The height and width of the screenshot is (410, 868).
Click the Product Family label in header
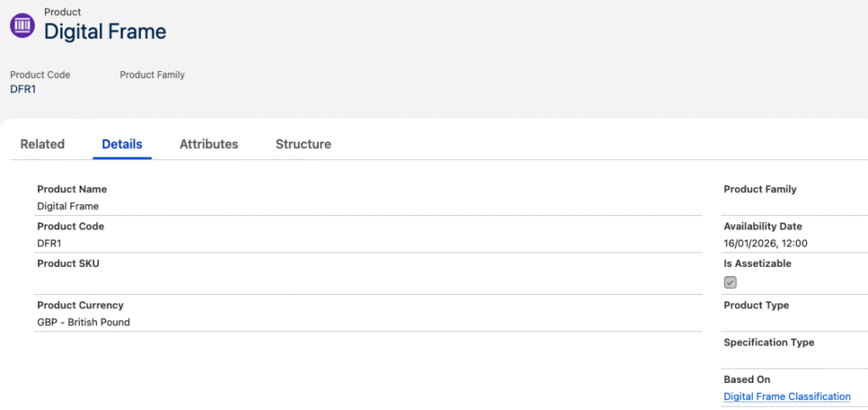click(152, 75)
